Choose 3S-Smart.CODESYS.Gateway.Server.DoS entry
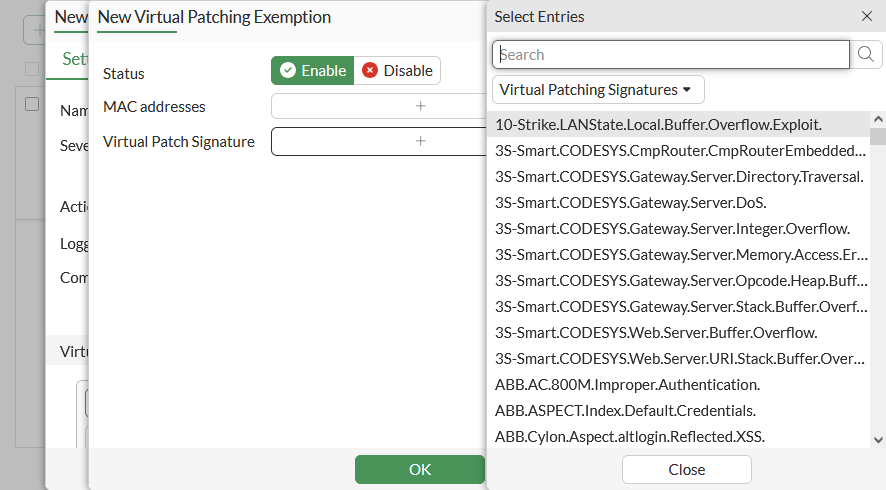The height and width of the screenshot is (490, 886). tap(630, 203)
